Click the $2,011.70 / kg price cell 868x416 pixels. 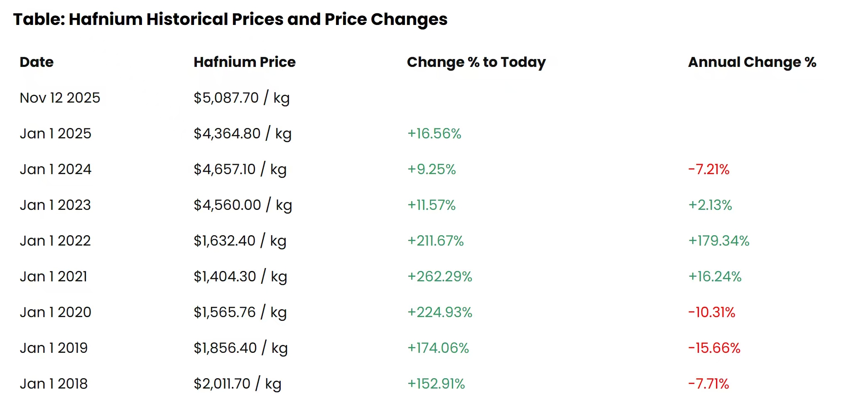pos(237,384)
